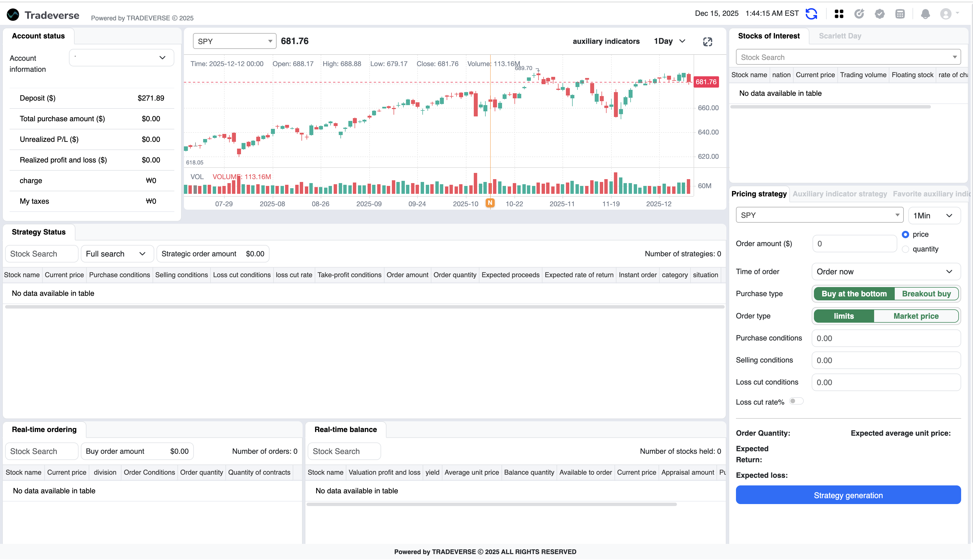The width and height of the screenshot is (973, 560).
Task: Click the Stock Search field under Real-time balance
Action: 344,451
